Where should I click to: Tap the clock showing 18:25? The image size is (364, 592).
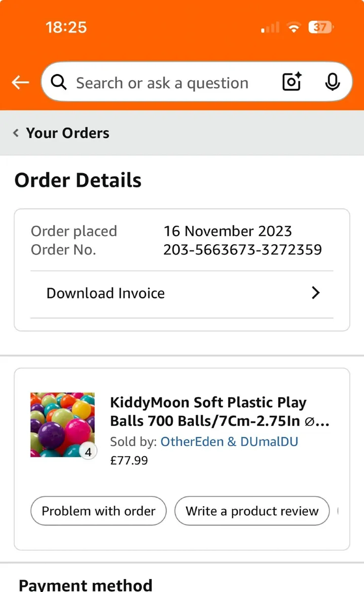click(x=67, y=28)
